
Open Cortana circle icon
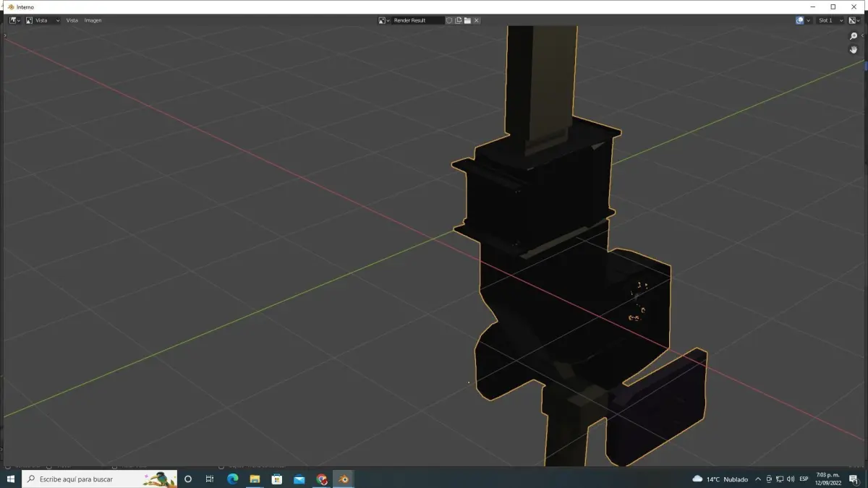pos(188,479)
